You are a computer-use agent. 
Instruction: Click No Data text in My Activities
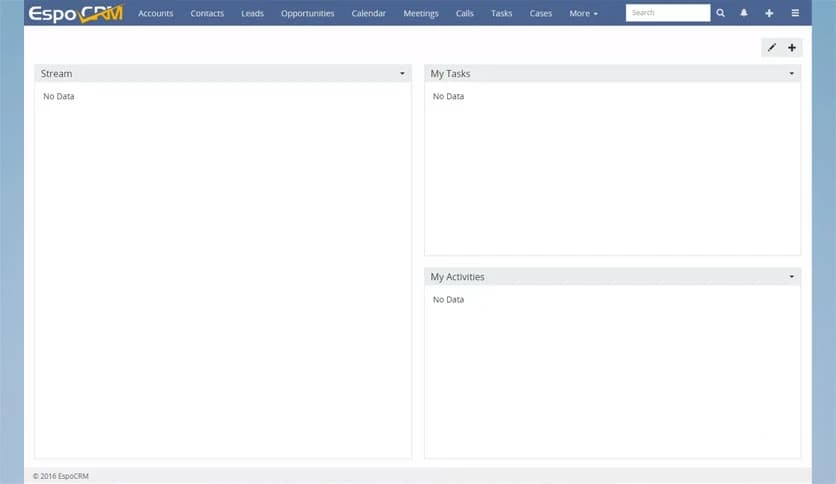pyautogui.click(x=448, y=300)
